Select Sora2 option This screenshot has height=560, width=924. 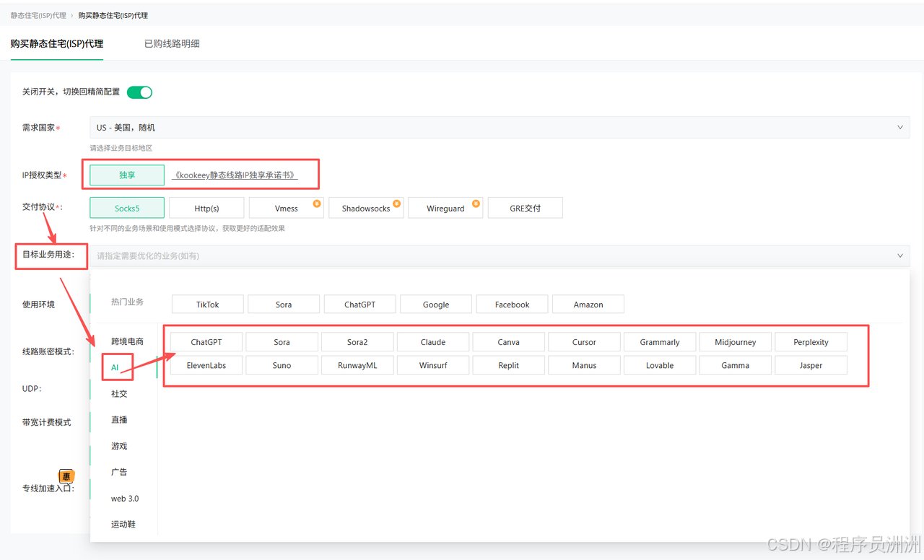tap(357, 341)
